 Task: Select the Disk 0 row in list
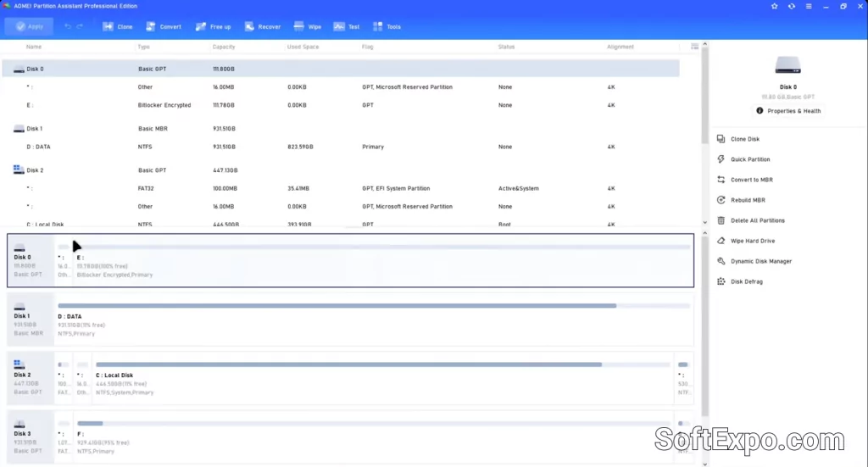[x=341, y=69]
